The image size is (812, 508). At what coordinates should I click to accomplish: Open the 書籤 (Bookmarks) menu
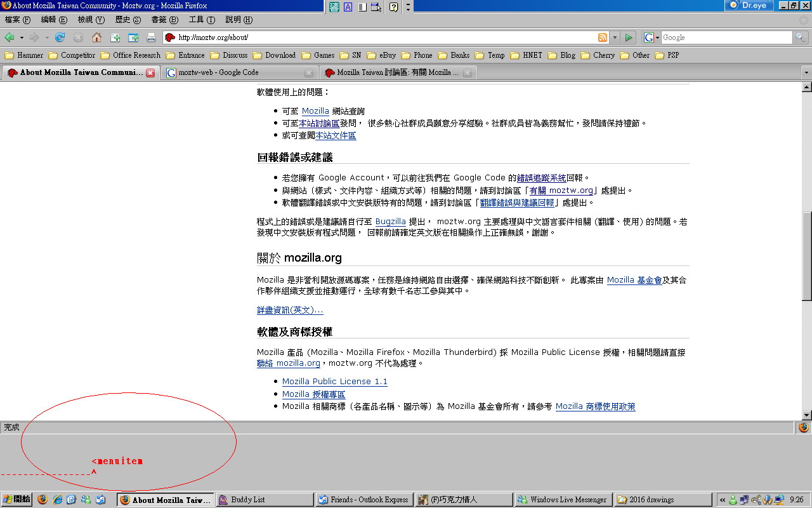164,20
